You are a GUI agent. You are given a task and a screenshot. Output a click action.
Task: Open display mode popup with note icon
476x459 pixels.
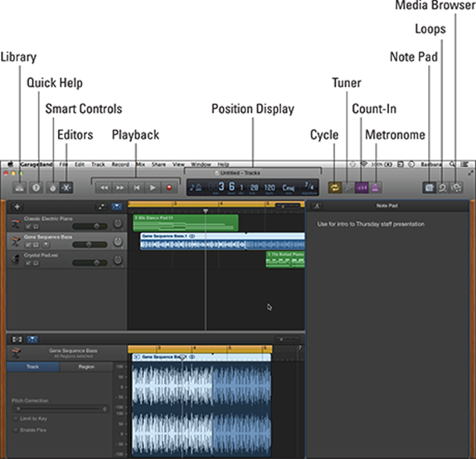click(x=196, y=188)
